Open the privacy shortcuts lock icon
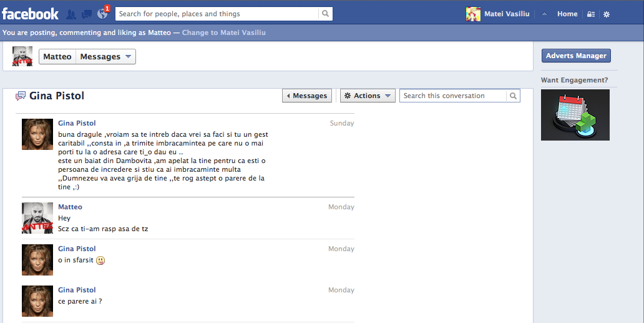The image size is (644, 323). coord(591,14)
